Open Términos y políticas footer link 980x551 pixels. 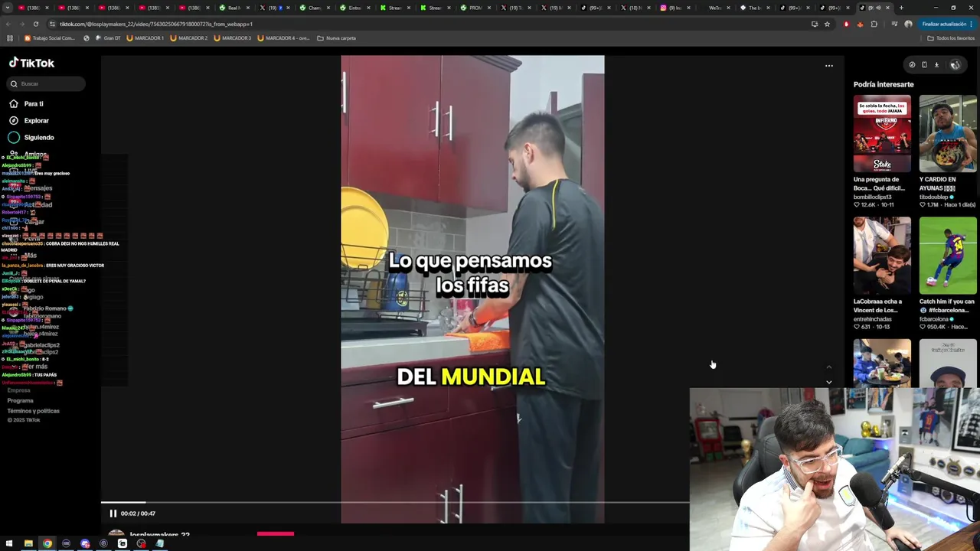click(x=33, y=411)
